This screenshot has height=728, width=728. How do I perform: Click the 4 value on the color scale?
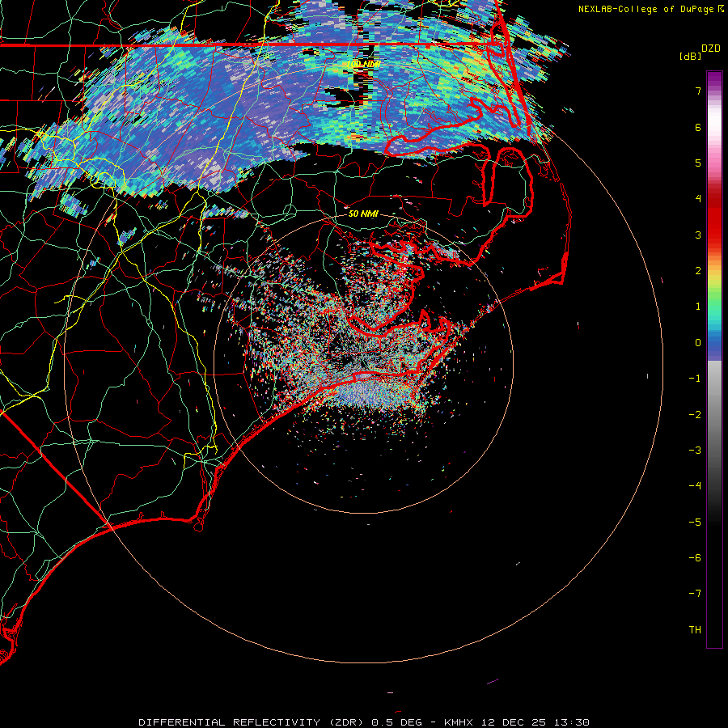(698, 199)
